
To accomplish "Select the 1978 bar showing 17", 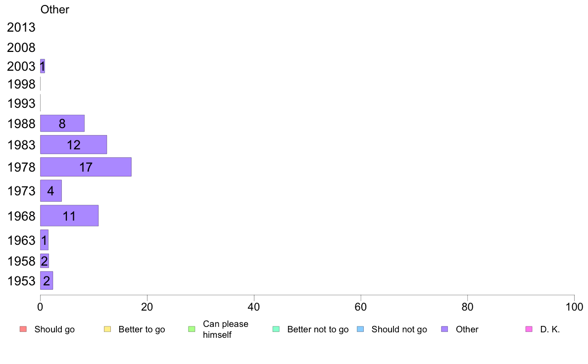I will pyautogui.click(x=86, y=167).
